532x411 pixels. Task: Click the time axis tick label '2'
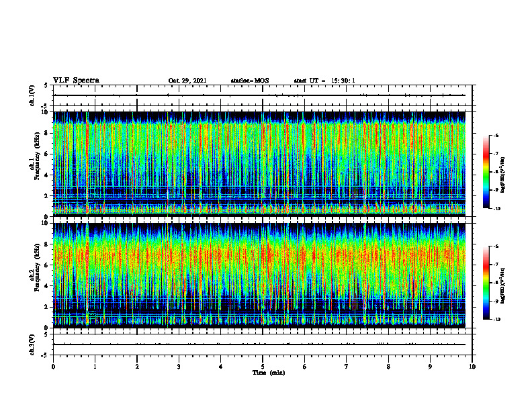click(x=137, y=367)
